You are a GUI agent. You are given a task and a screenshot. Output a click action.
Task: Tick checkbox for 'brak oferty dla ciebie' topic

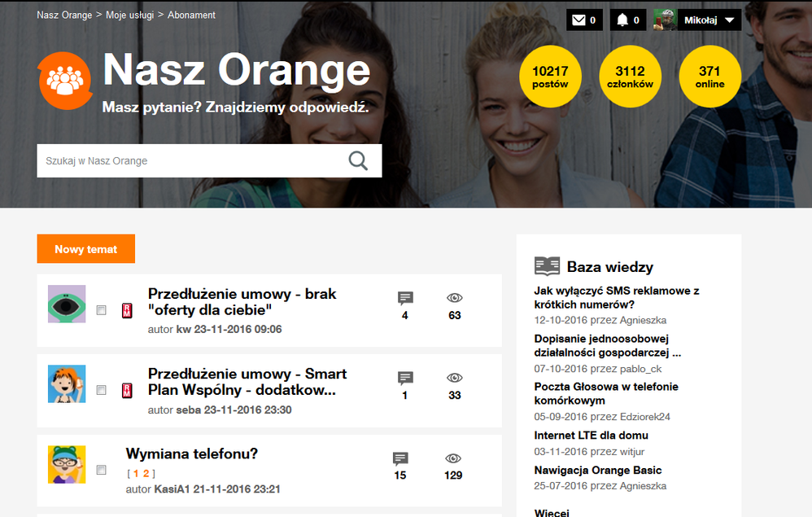(102, 310)
